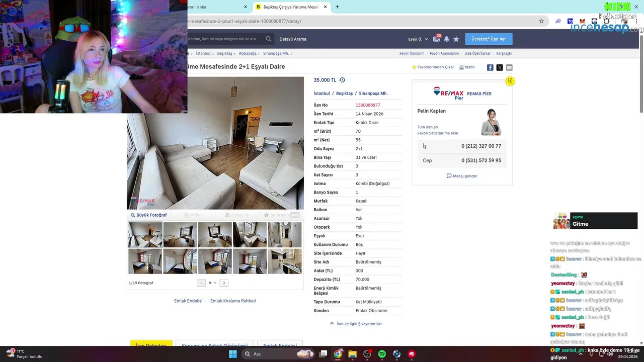This screenshot has width=644, height=362.
Task: Open Chrome from the taskbar
Action: coord(338,354)
